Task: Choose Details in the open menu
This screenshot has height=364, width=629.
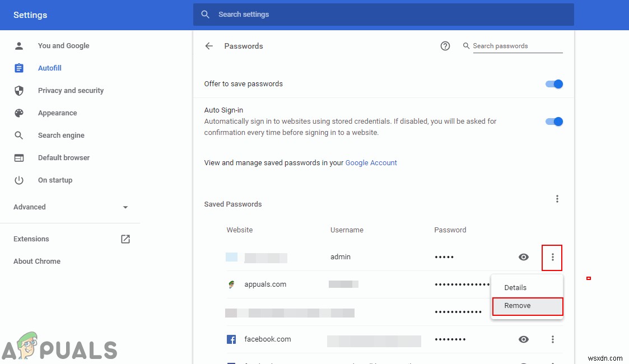Action: pos(515,287)
